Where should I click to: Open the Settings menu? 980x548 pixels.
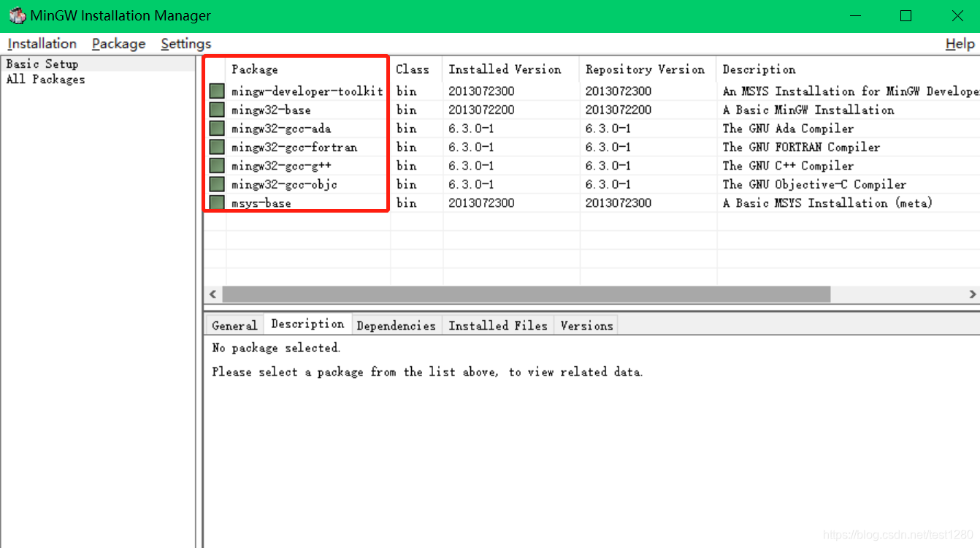[x=185, y=44]
